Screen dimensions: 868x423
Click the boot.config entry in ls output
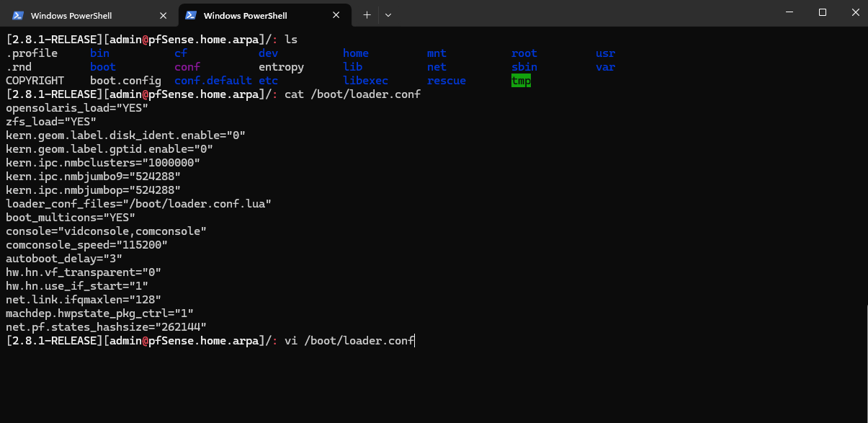click(125, 81)
